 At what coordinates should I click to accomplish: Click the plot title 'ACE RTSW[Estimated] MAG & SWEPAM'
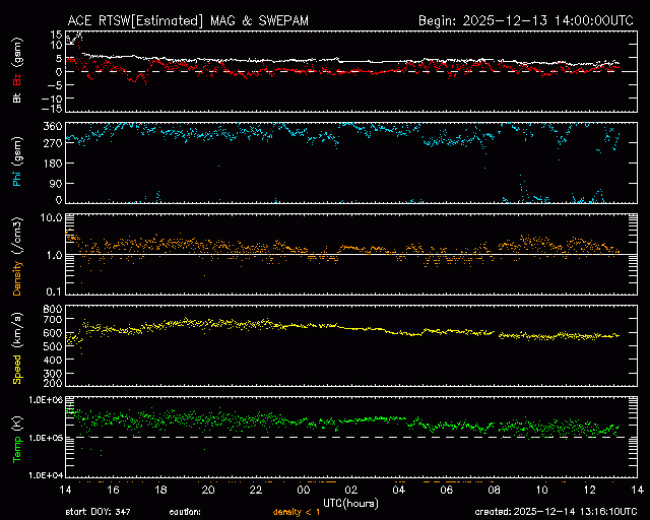(188, 20)
